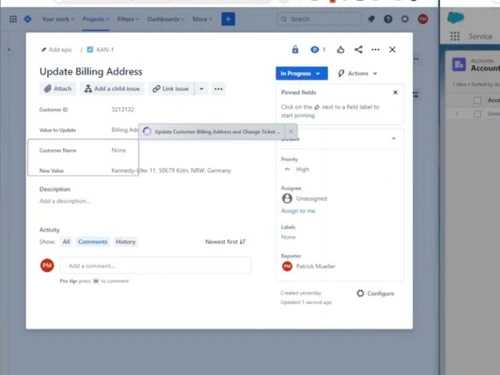Open the dropdown arrow next to Link issue
Viewport: 500px width, 375px height.
coord(202,89)
